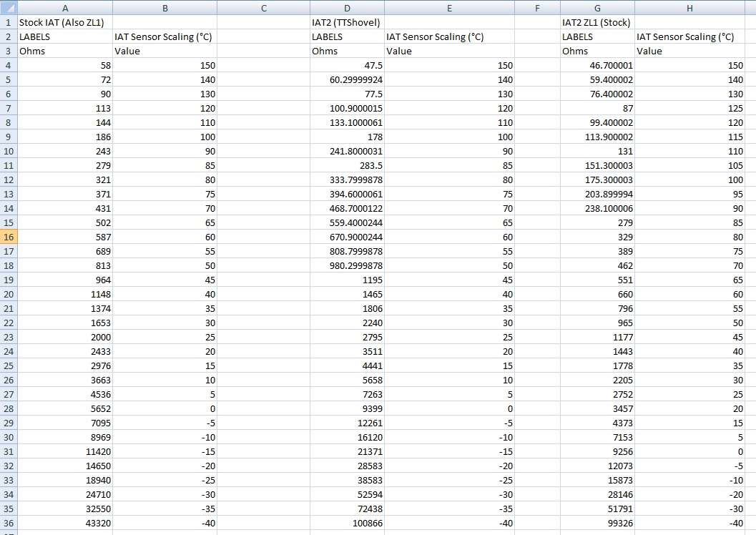This screenshot has height=535, width=756.
Task: Select the cell containing 60.29999924
Action: (x=347, y=79)
